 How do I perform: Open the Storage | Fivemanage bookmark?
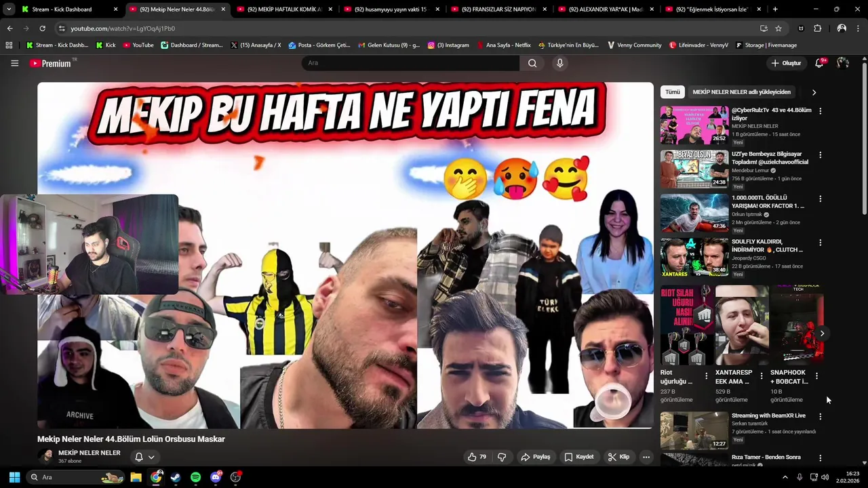(x=766, y=45)
